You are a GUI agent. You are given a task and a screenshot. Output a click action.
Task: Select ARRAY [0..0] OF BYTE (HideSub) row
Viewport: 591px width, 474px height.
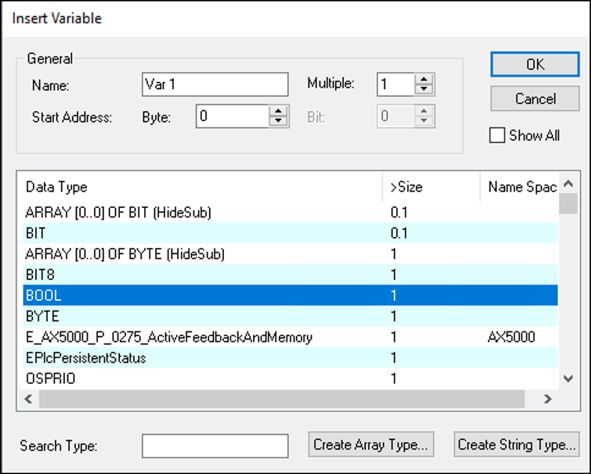tap(290, 254)
